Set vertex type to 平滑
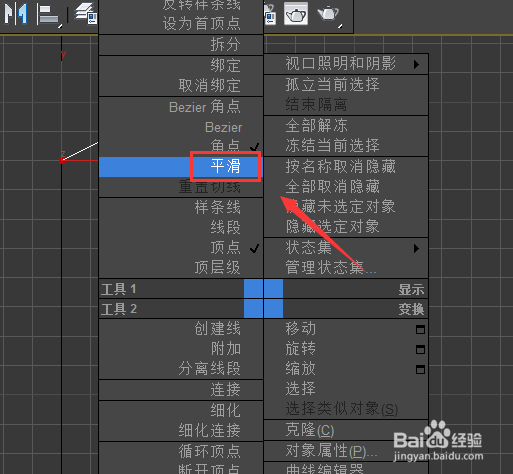The image size is (513, 474). coord(225,166)
